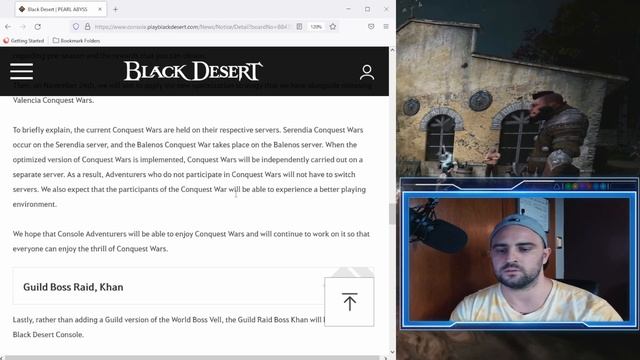640x360 pixels.
Task: Open the user account profile icon
Action: pos(367,72)
